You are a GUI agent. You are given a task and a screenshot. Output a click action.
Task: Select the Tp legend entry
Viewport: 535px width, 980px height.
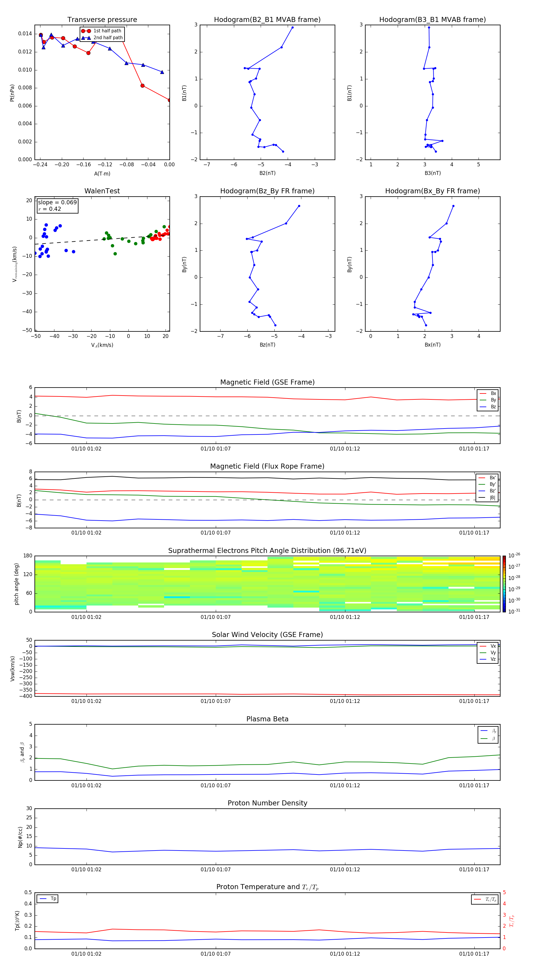pyautogui.click(x=48, y=899)
